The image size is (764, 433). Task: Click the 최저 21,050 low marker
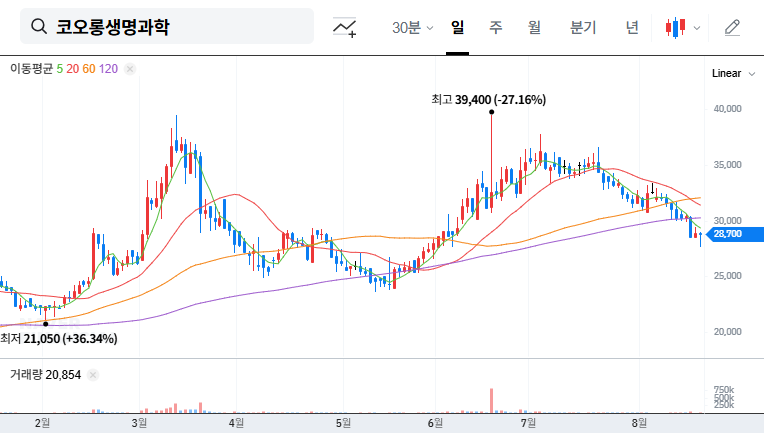(46, 323)
